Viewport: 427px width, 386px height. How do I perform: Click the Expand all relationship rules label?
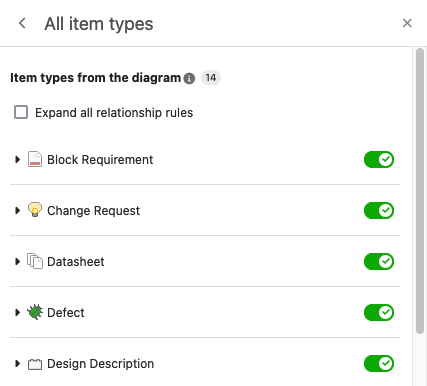(x=114, y=113)
